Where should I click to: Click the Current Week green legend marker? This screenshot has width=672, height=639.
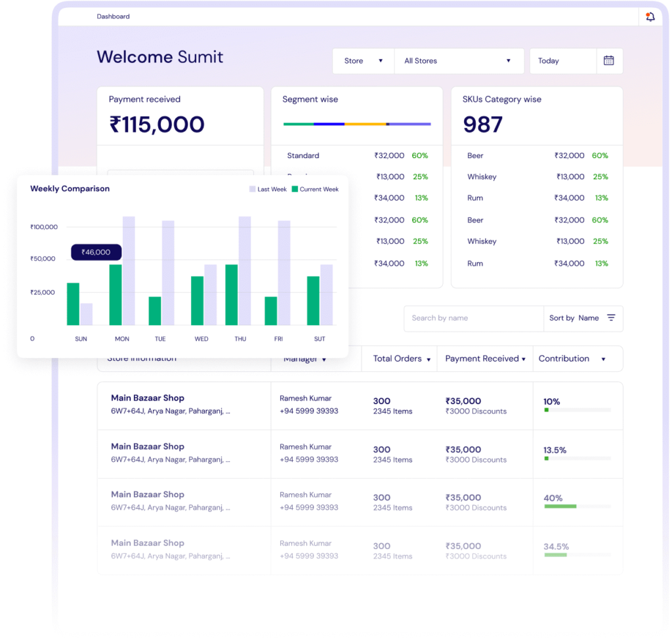click(295, 189)
